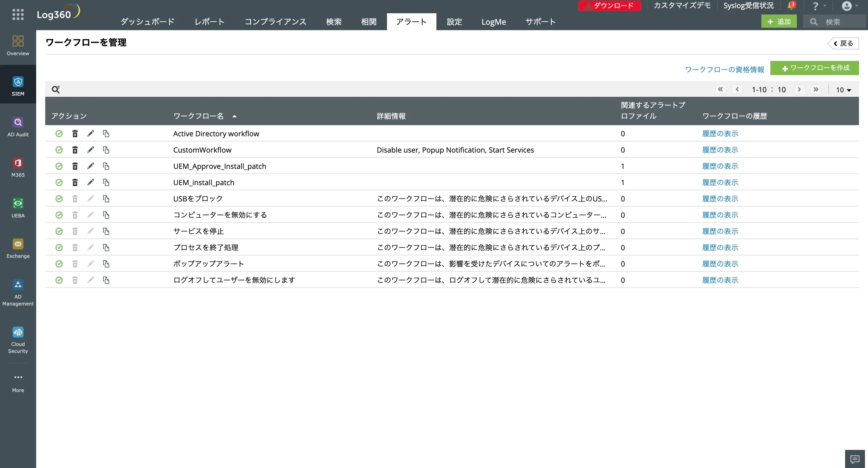Toggle the ポップアップアラート workflow status
This screenshot has width=868, height=468.
[x=59, y=264]
